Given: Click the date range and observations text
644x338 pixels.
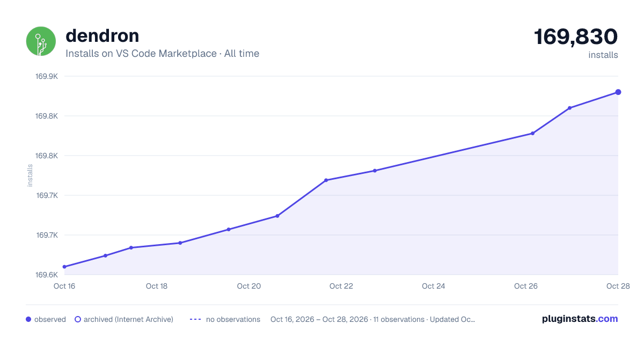Looking at the screenshot, I should (x=372, y=319).
